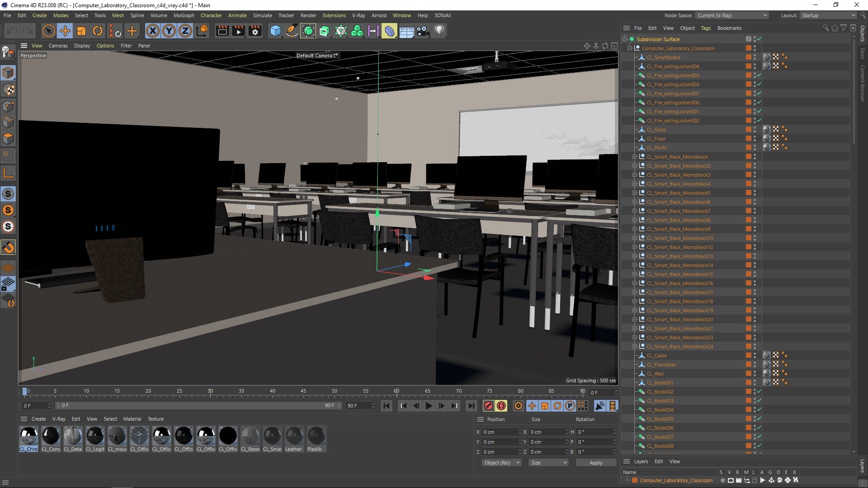Select the Scale tool icon
Screen dimensions: 868x488
click(81, 31)
